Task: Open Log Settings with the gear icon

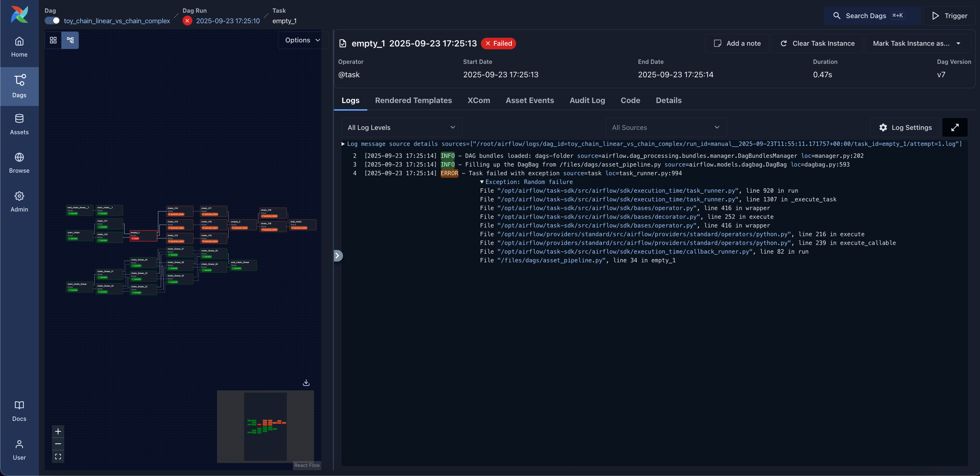Action: [904, 127]
